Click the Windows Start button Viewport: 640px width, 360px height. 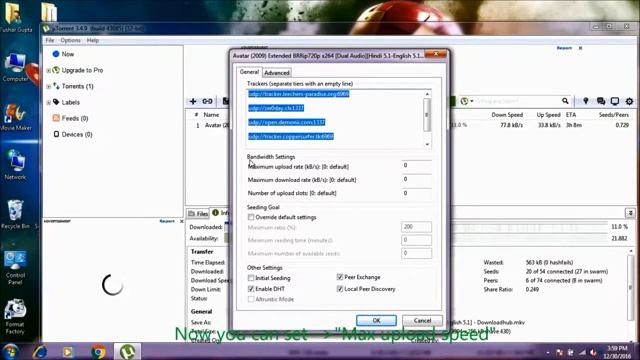(10, 352)
